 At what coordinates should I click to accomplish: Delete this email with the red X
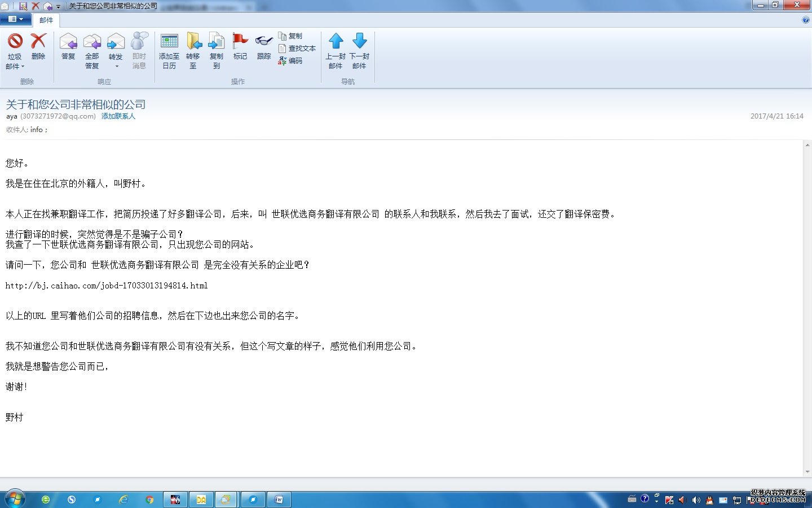coord(38,42)
